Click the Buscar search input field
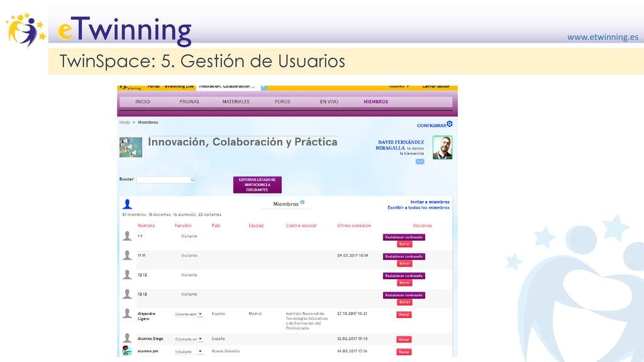Image resolution: width=644 pixels, height=362 pixels. click(166, 180)
